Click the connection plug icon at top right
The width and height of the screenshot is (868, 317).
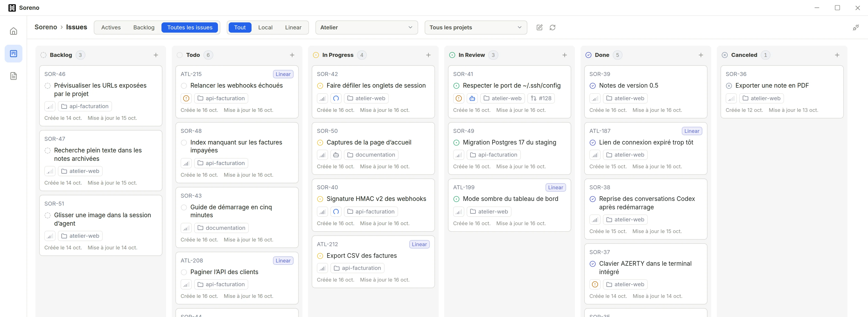(855, 28)
